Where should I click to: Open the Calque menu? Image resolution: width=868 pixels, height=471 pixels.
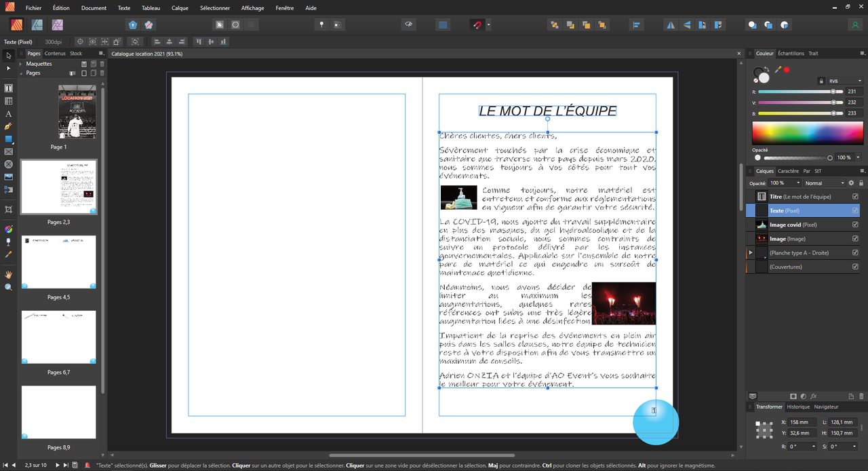(180, 8)
